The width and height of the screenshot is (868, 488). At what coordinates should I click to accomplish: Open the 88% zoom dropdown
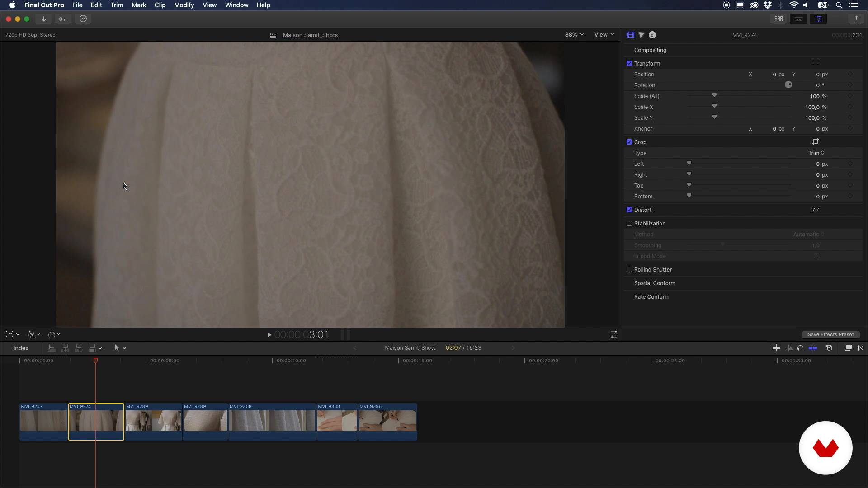pyautogui.click(x=574, y=35)
